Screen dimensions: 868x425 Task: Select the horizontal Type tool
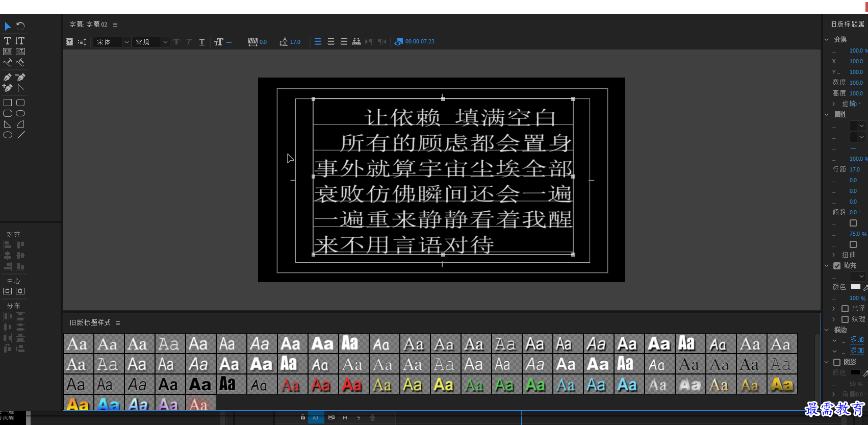(x=8, y=41)
